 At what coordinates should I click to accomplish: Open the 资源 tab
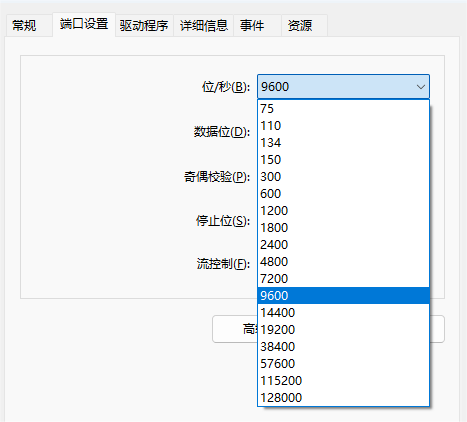coord(300,25)
